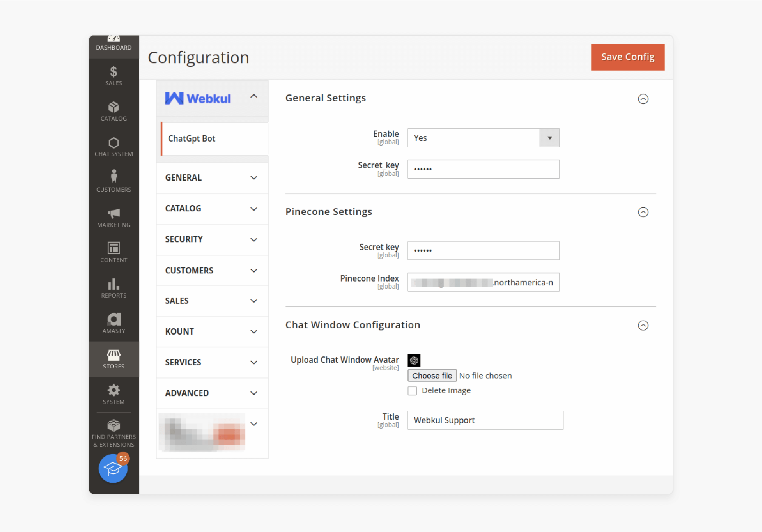This screenshot has height=532, width=762.
Task: Collapse the General Settings group
Action: tap(643, 99)
